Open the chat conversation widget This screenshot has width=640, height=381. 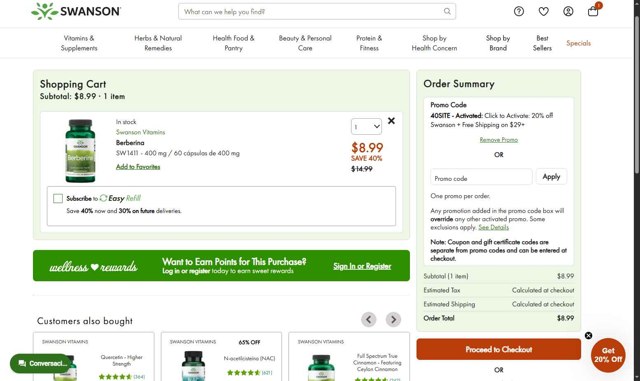(41, 363)
